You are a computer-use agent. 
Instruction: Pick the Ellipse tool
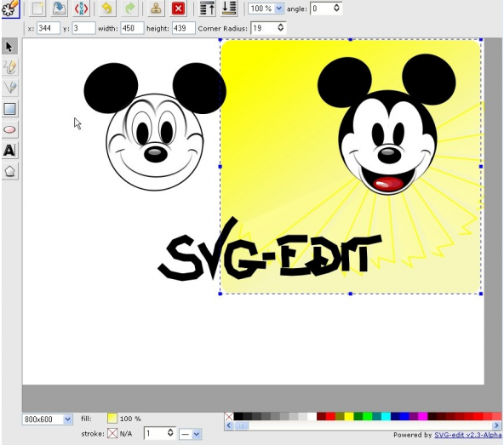point(9,129)
